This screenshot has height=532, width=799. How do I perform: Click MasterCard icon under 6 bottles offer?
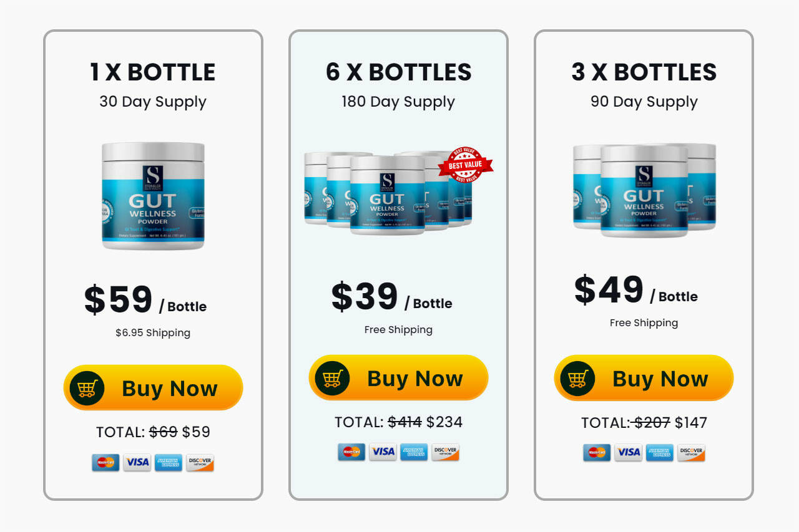pos(351,452)
